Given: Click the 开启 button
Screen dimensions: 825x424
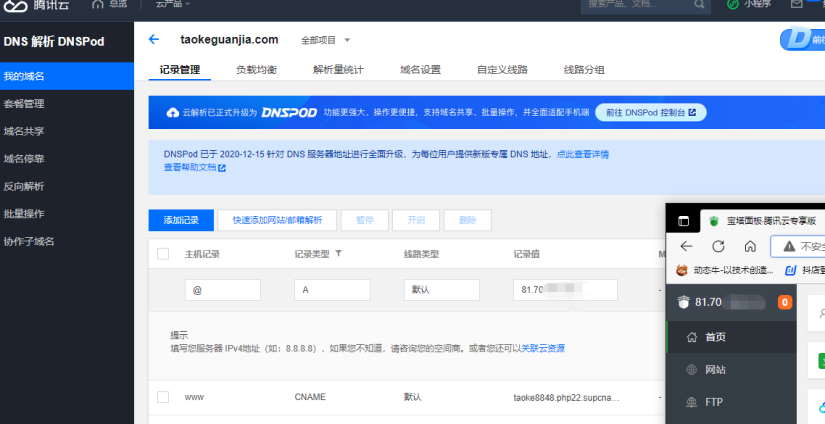Looking at the screenshot, I should [416, 220].
